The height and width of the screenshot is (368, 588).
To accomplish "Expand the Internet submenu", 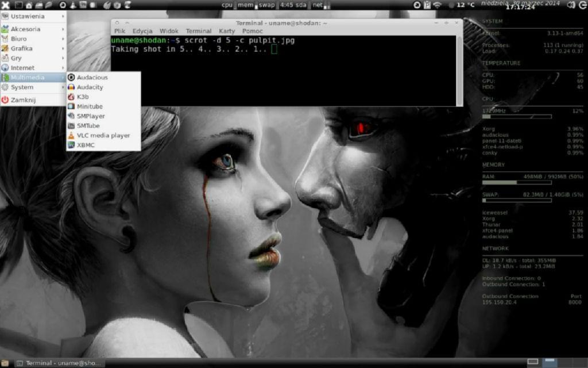I will pyautogui.click(x=33, y=68).
